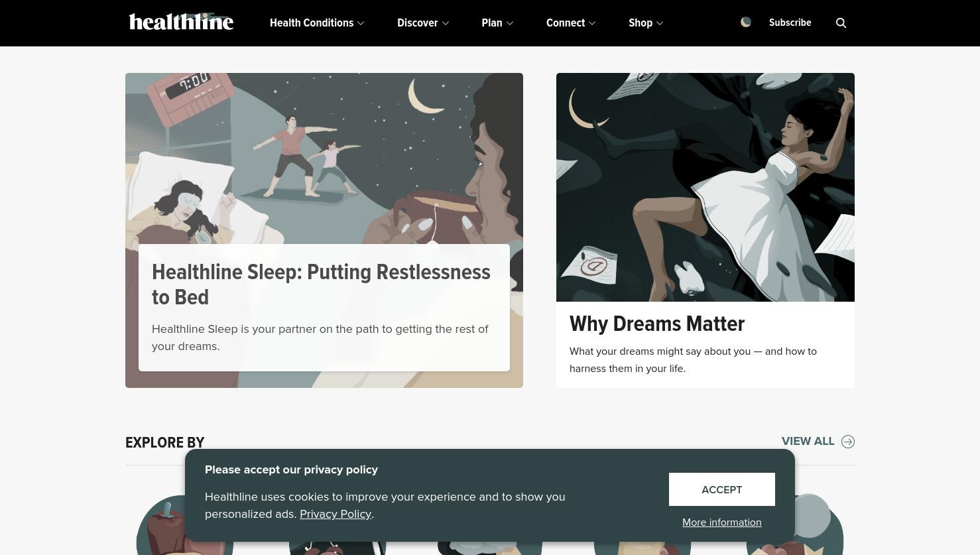Open More information link

click(x=721, y=523)
